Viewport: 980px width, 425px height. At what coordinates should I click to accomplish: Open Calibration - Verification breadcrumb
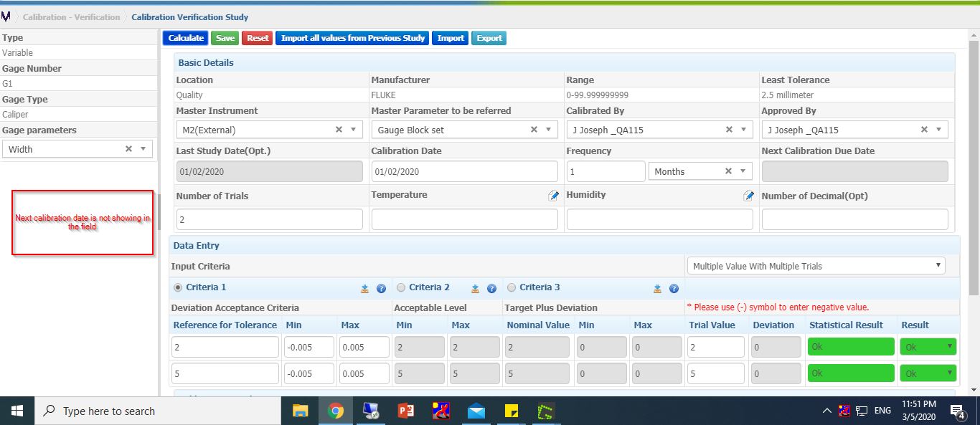point(71,16)
